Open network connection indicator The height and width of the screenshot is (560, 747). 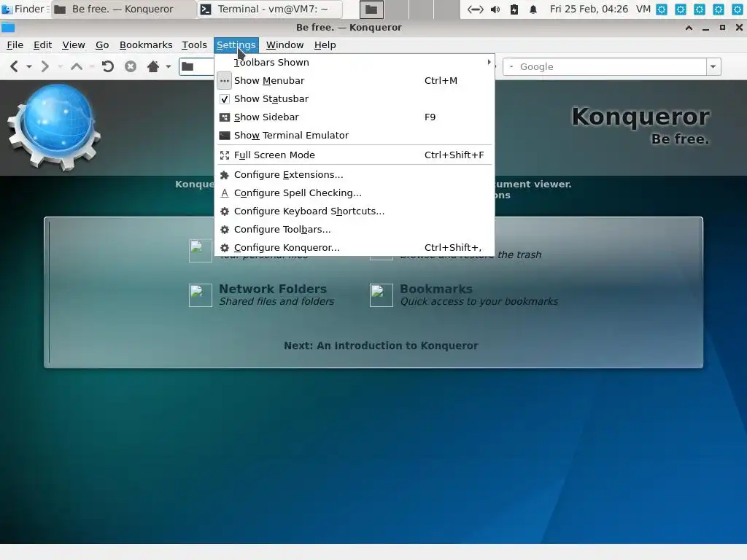tap(475, 9)
